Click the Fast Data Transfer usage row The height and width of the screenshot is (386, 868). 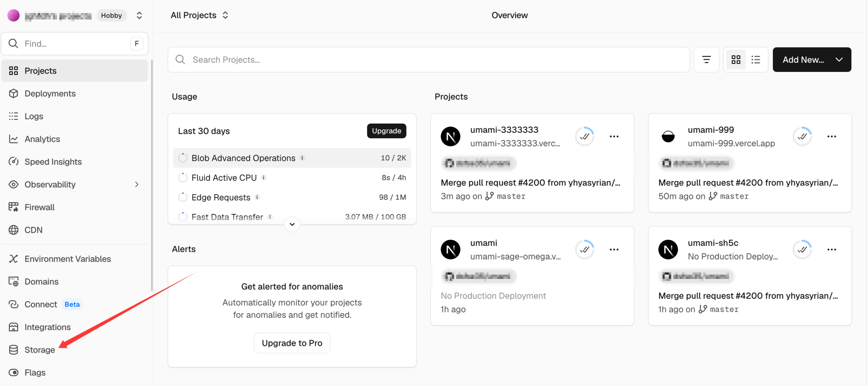pyautogui.click(x=292, y=217)
